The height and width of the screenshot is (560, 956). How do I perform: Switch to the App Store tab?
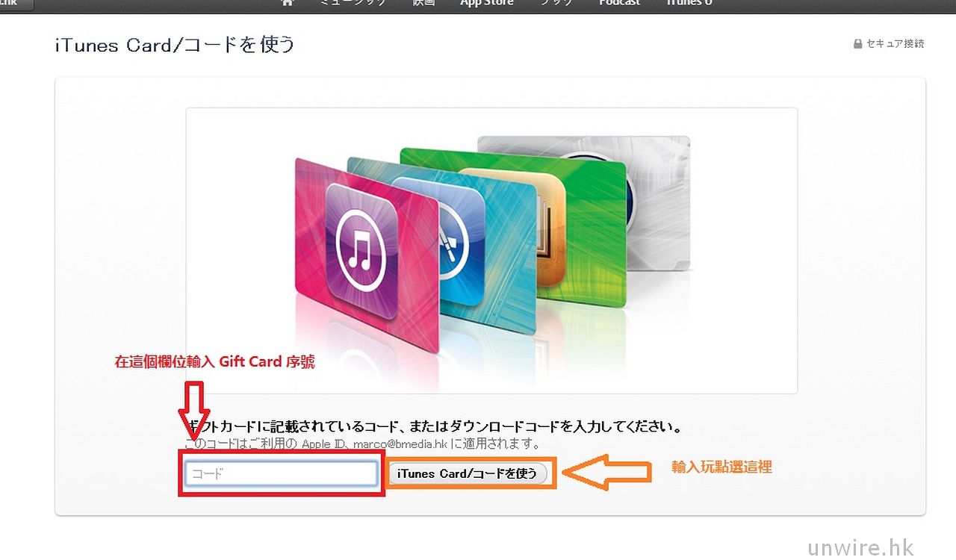coord(486,3)
